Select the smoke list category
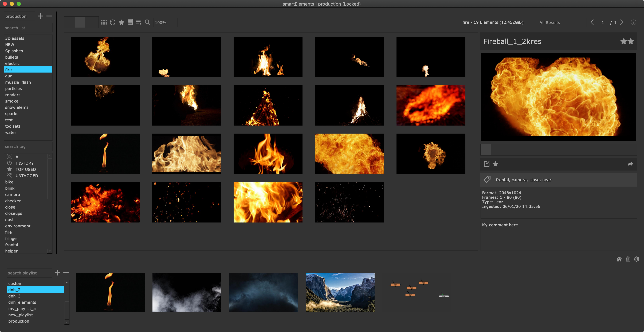Viewport: 644px width, 332px height. [x=12, y=101]
